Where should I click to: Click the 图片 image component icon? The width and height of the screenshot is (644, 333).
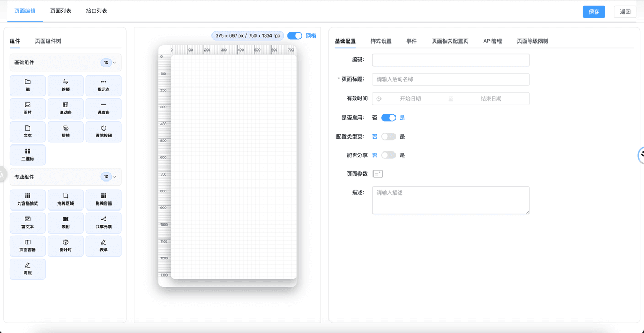27,108
